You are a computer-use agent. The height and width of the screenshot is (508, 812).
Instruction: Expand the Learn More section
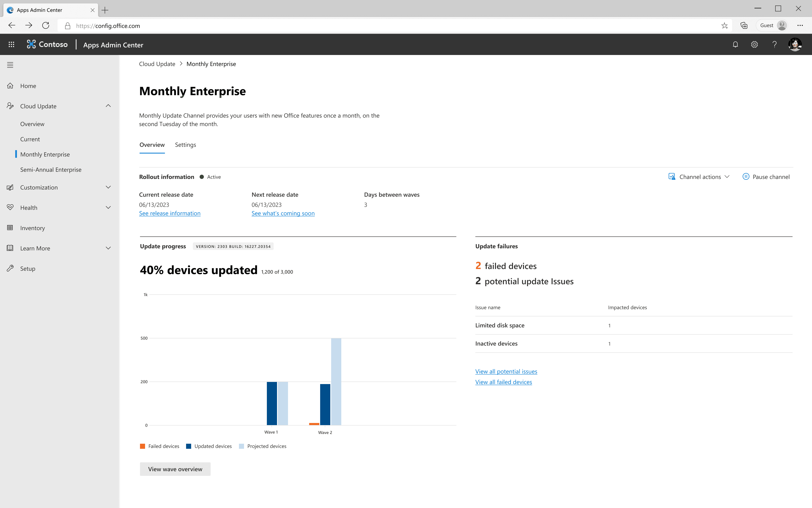pyautogui.click(x=108, y=248)
